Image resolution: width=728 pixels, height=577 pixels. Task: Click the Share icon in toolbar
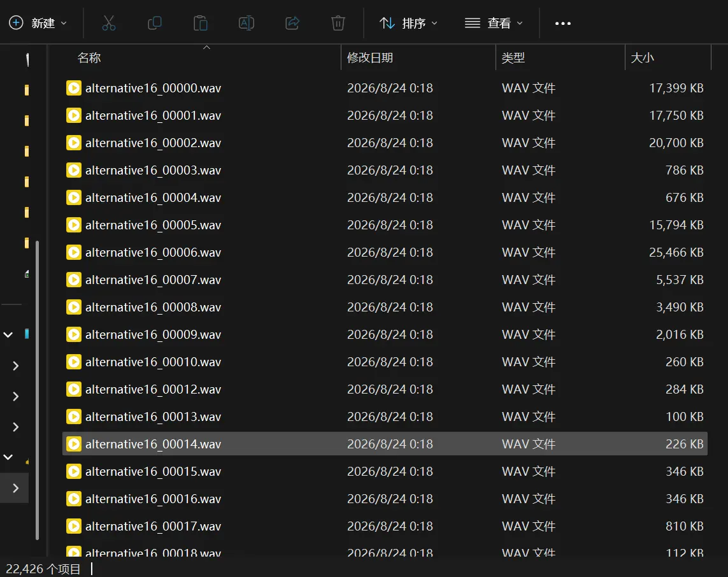pyautogui.click(x=292, y=23)
